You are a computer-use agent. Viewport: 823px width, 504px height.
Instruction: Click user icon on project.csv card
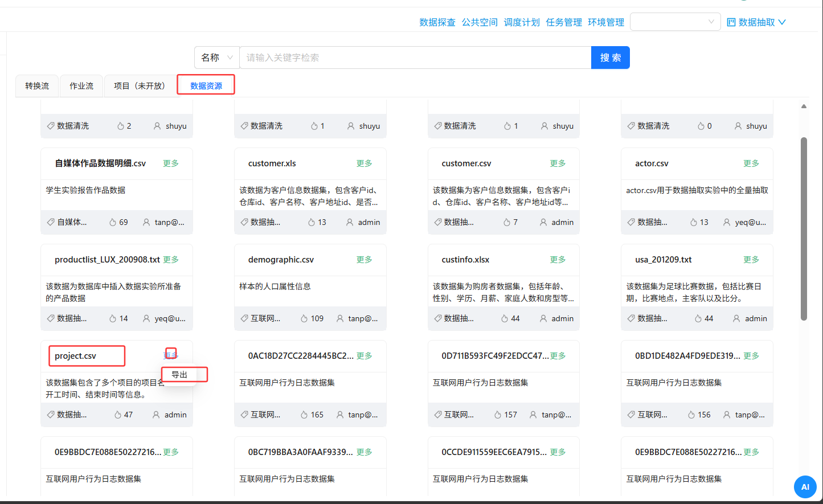pos(156,415)
